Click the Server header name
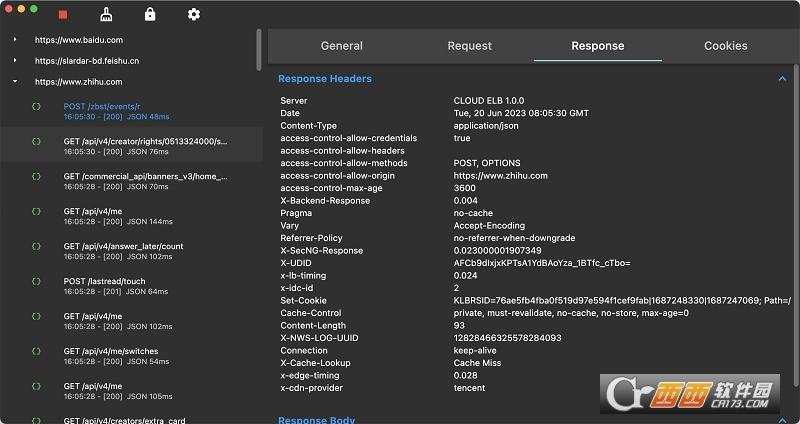800x424 pixels. (294, 101)
